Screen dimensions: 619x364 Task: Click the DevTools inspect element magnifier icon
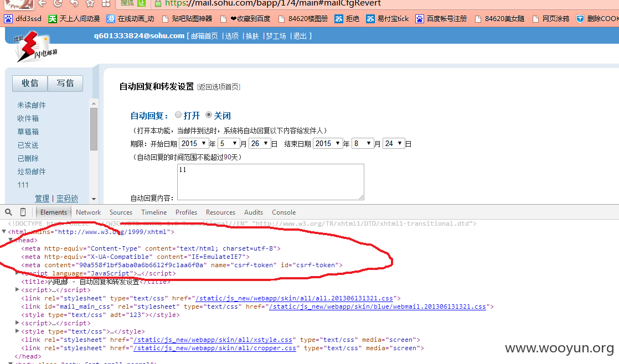point(8,212)
